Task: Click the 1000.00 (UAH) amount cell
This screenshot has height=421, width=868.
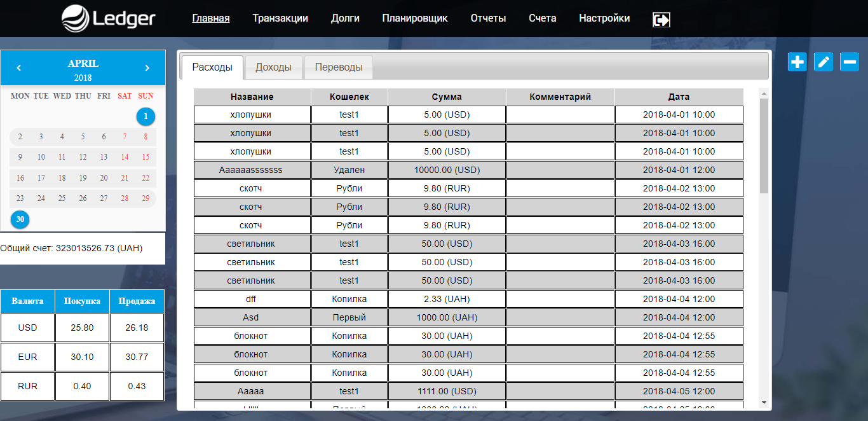Action: click(x=447, y=317)
